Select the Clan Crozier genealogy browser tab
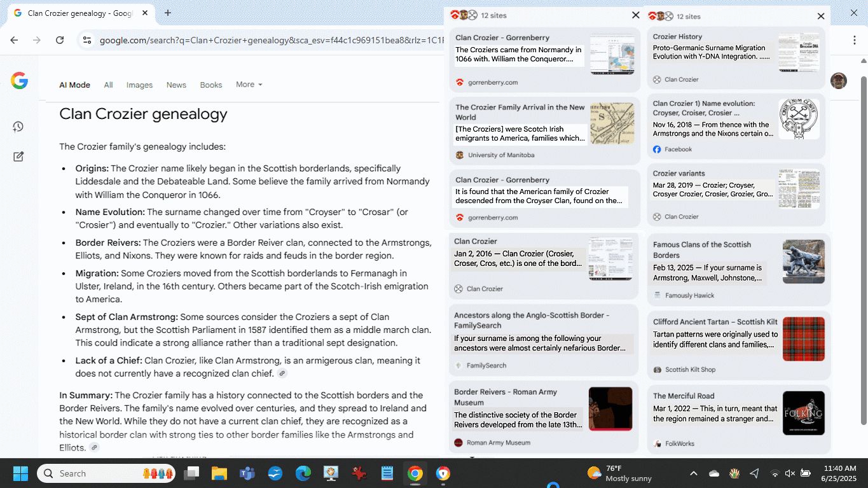Image resolution: width=868 pixels, height=488 pixels. pos(79,13)
